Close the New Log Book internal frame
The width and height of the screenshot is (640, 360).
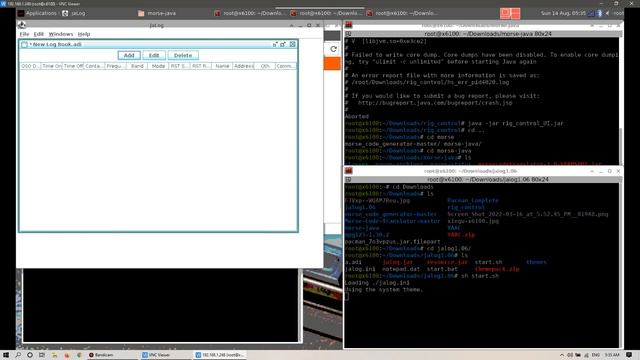[x=292, y=44]
